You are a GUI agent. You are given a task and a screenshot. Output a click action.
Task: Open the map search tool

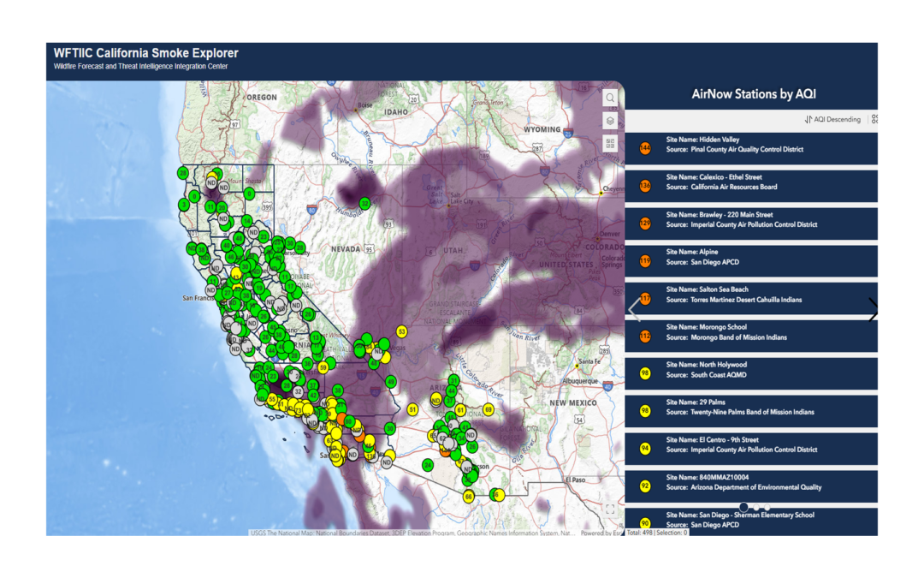610,98
